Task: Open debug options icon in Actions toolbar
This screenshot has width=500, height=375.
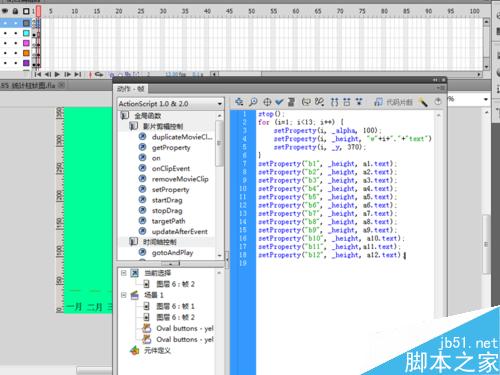Action: point(319,102)
